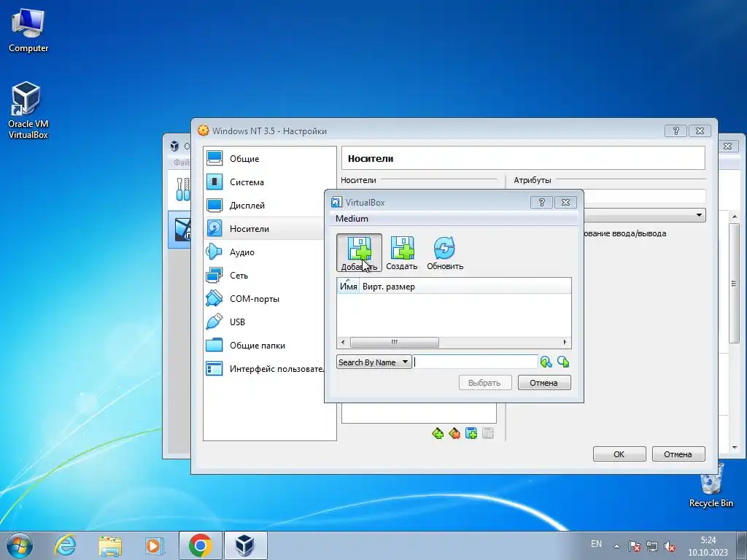747x560 pixels.
Task: Open the Интерфейс пользователя settings category
Action: point(264,368)
